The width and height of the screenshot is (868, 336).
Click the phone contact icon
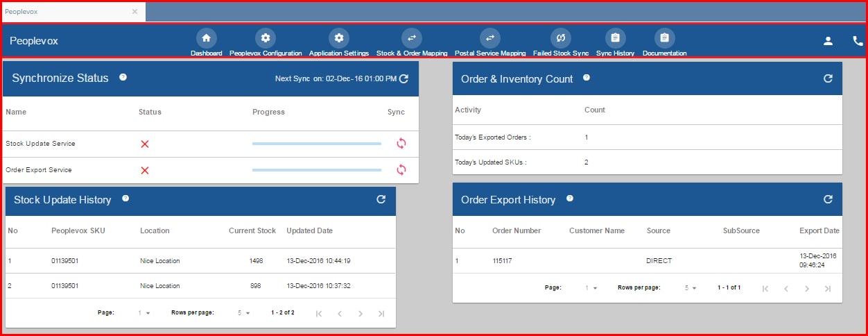858,41
